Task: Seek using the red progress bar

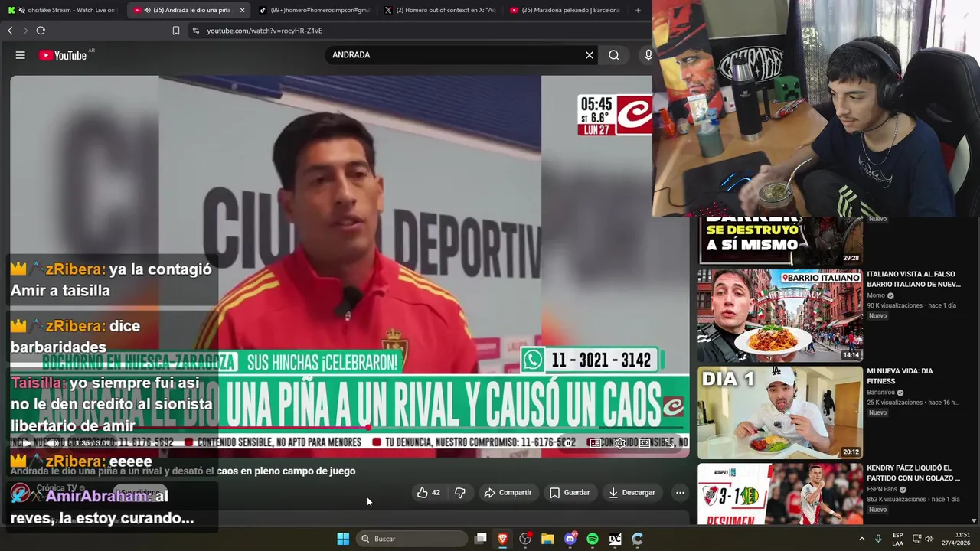Action: point(350,428)
